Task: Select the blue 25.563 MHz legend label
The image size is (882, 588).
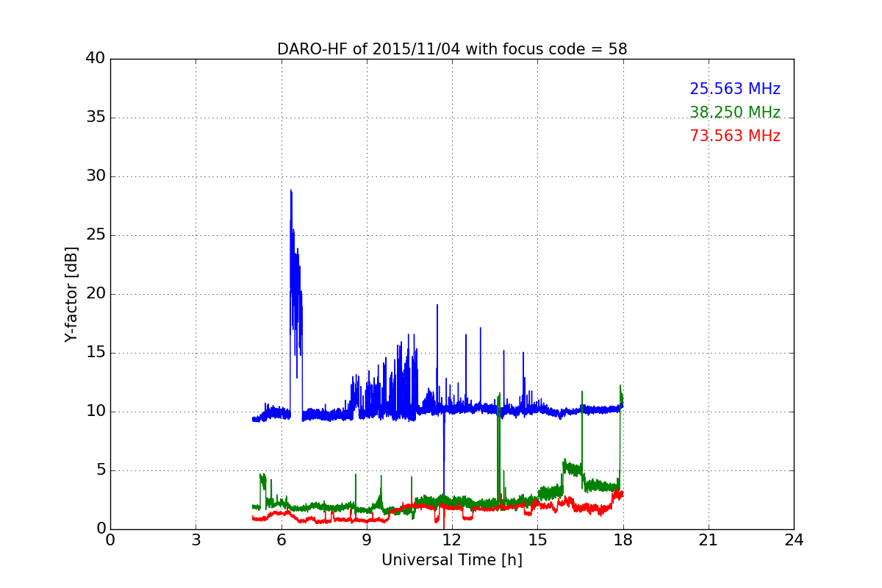Action: tap(735, 89)
